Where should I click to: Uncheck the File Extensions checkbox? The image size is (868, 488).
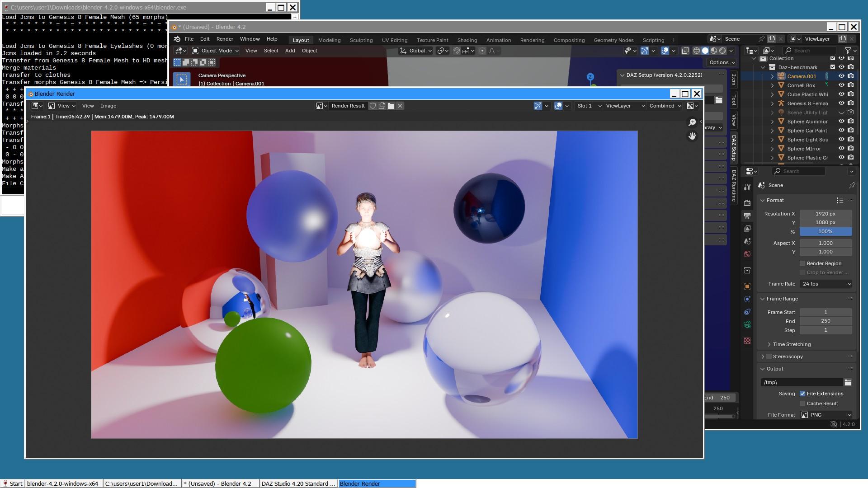pyautogui.click(x=803, y=394)
